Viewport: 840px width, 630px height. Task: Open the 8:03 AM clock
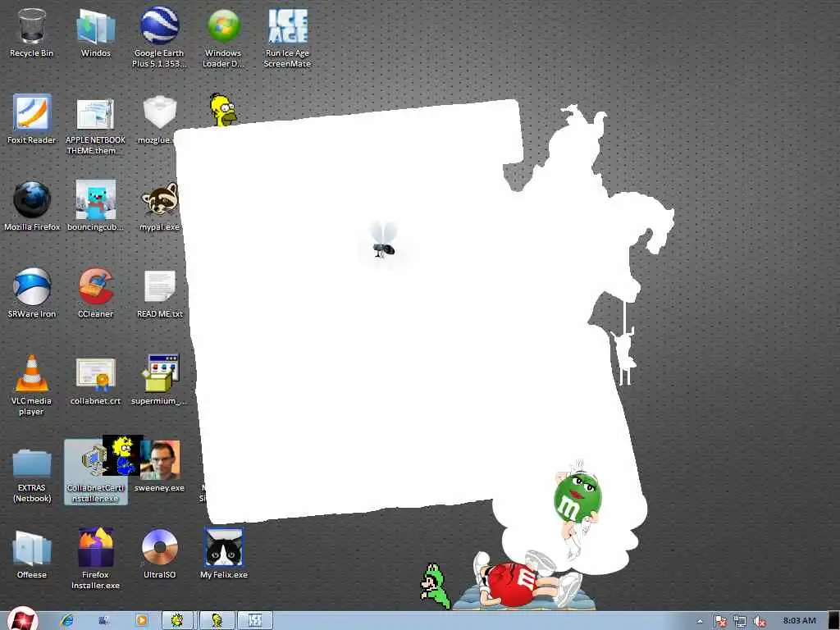click(799, 620)
